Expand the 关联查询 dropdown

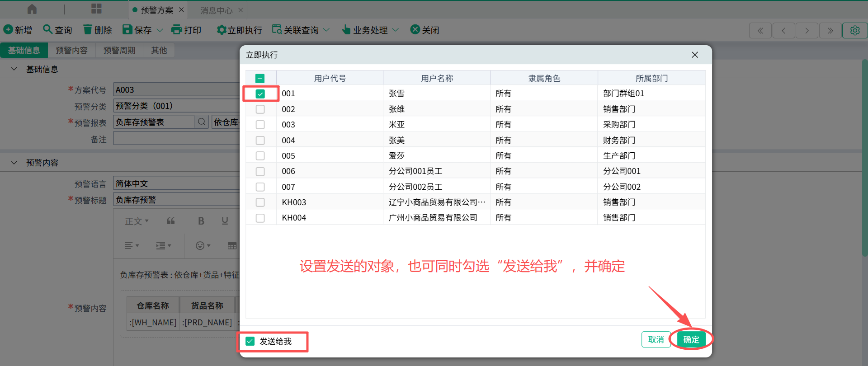pyautogui.click(x=326, y=30)
